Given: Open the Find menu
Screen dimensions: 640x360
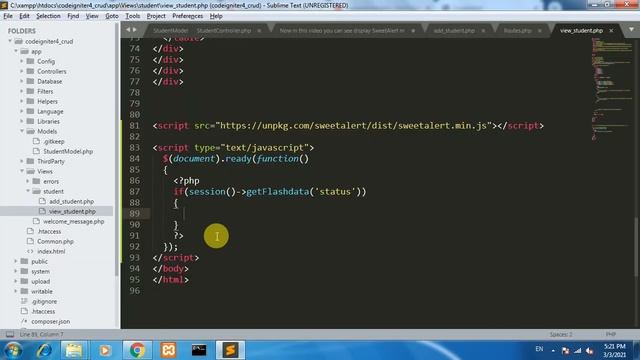Looking at the screenshot, I should 73,16.
